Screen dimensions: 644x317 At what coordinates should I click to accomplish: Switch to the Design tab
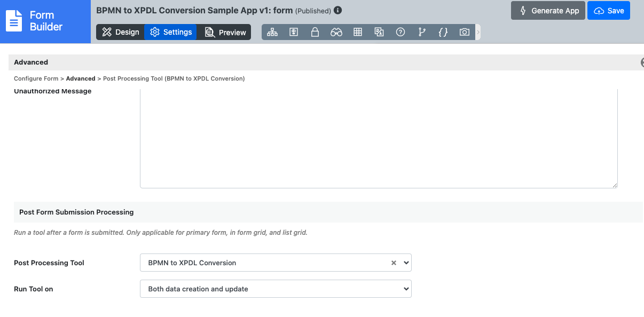click(120, 32)
